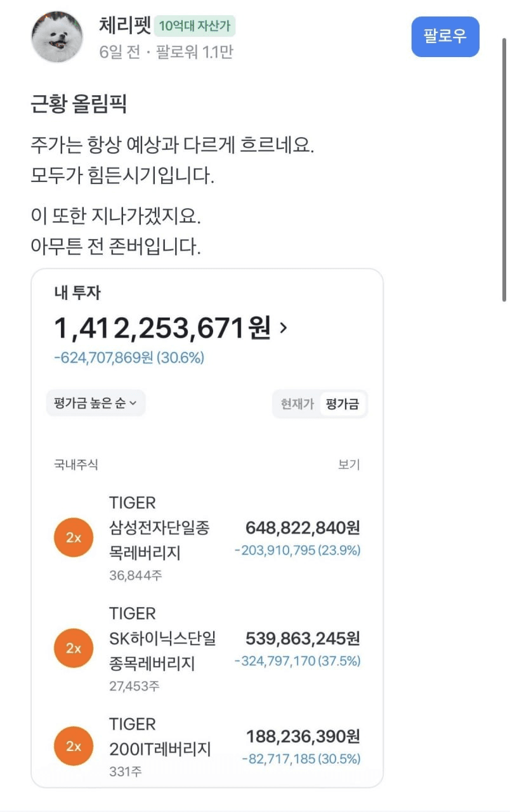This screenshot has height=812, width=510.
Task: Click the 10억대 자산가 badge
Action: [195, 26]
